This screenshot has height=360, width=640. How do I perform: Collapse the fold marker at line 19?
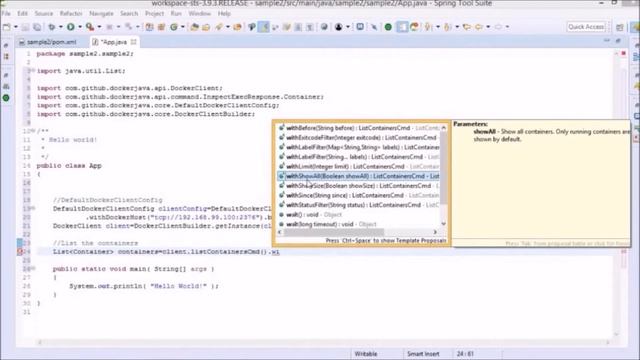tap(33, 209)
